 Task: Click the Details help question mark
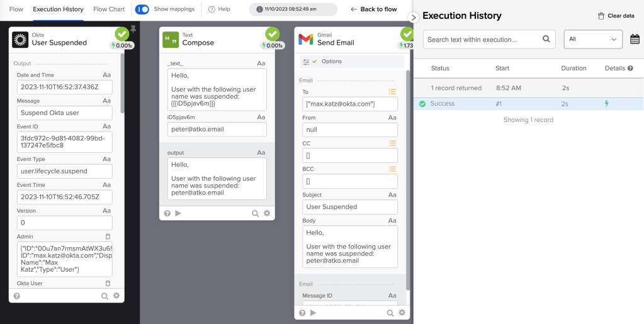click(630, 68)
